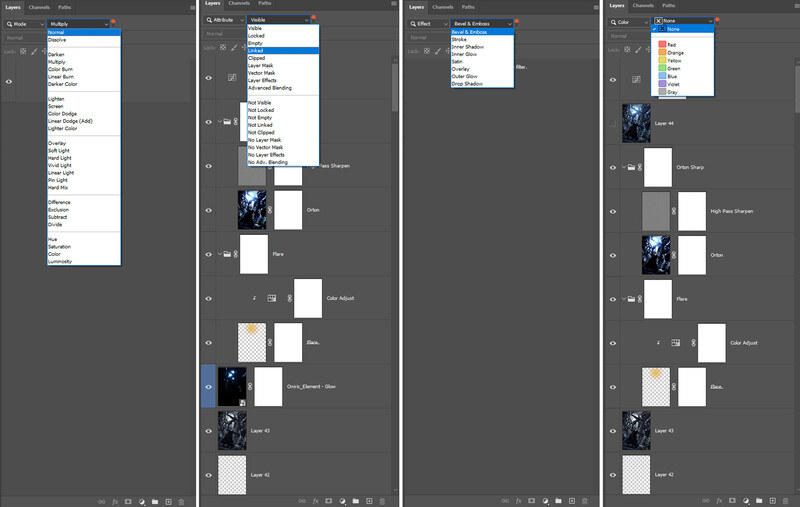
Task: Select Not Visible in the attribute list
Action: coord(283,103)
